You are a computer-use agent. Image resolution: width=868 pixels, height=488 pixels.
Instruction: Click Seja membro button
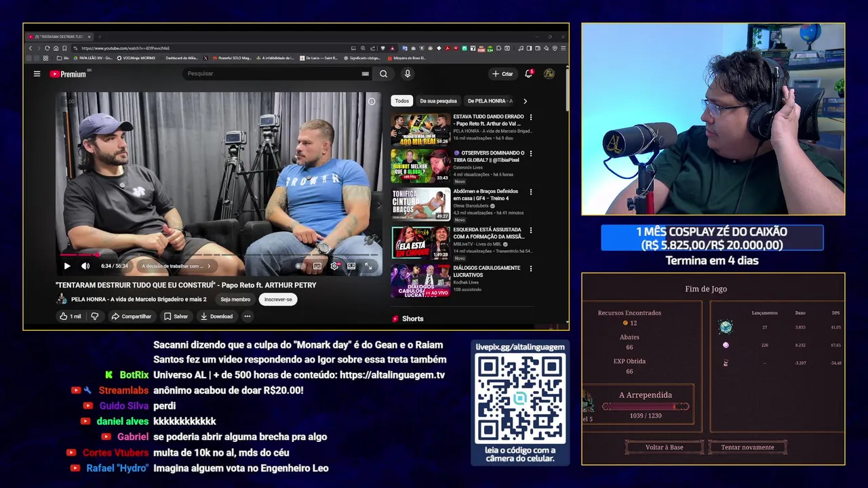click(235, 300)
